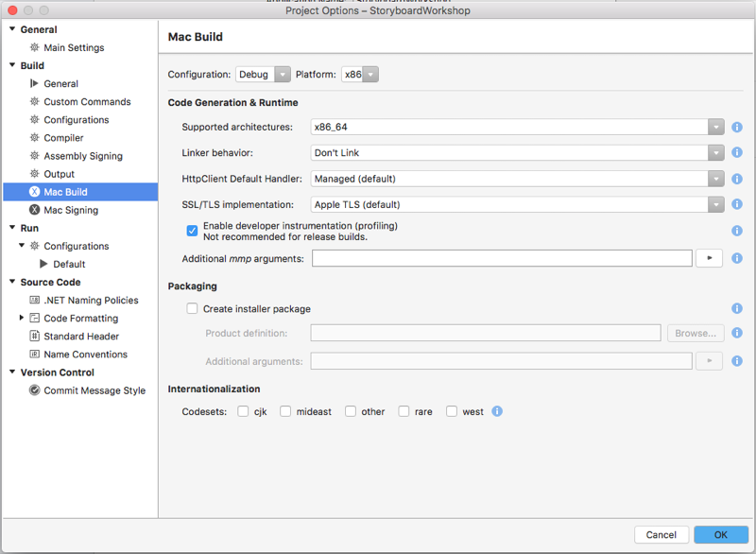Click the Commit Message Style icon

(33, 390)
